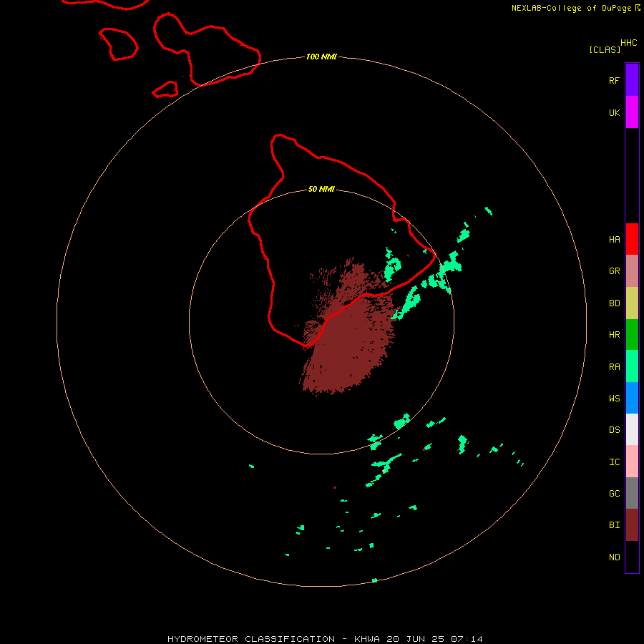Click the HR dark green legend swatch
Viewport: 644px width, 644px height.
coord(632,334)
